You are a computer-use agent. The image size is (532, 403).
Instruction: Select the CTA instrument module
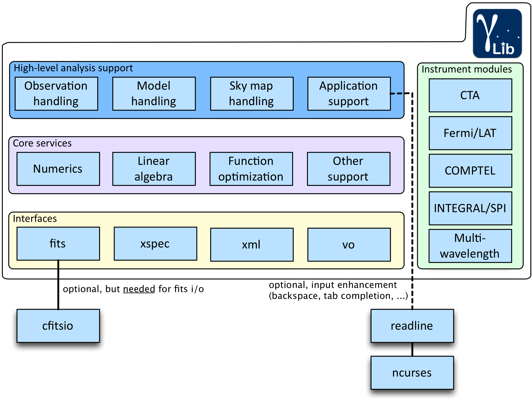coord(470,95)
